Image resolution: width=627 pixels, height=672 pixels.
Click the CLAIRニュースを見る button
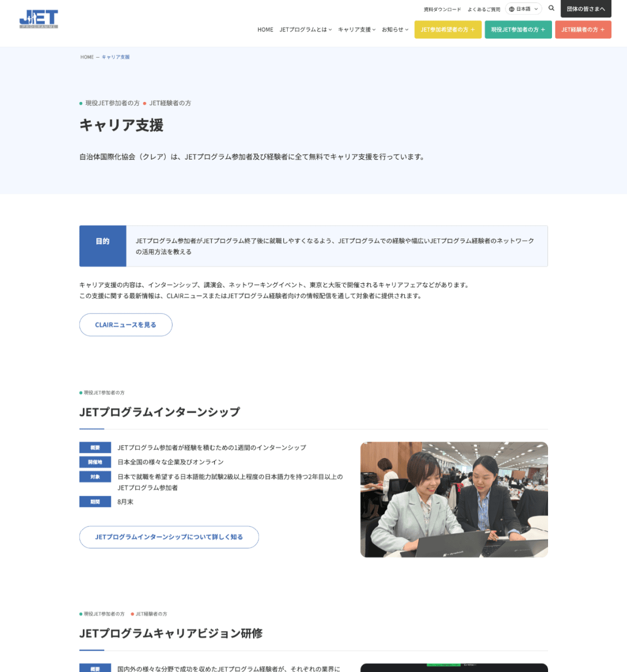click(x=125, y=325)
